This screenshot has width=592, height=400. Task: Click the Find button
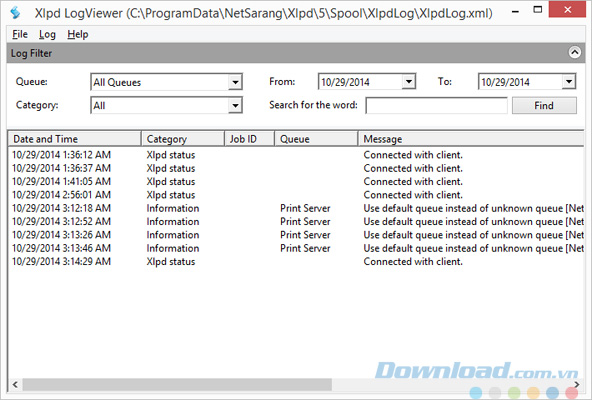tap(544, 105)
